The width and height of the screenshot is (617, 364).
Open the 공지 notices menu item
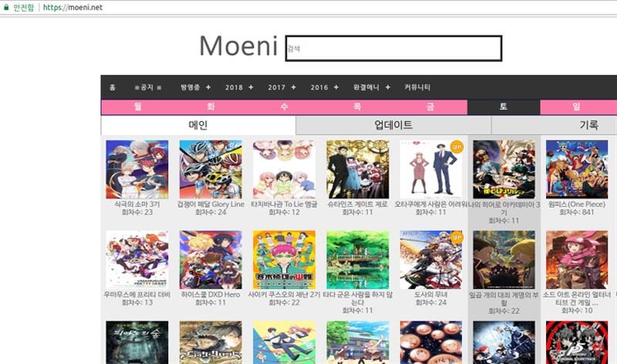147,87
